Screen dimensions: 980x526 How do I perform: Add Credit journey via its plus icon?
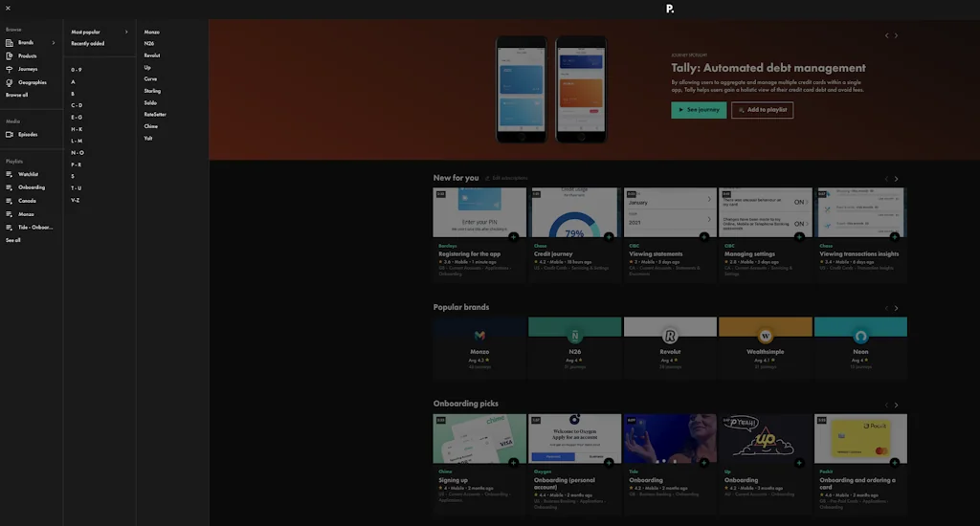pyautogui.click(x=609, y=237)
